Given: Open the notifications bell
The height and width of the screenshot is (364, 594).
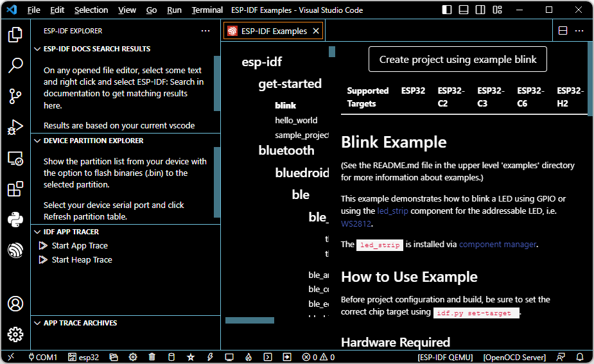Looking at the screenshot, I should (580, 357).
